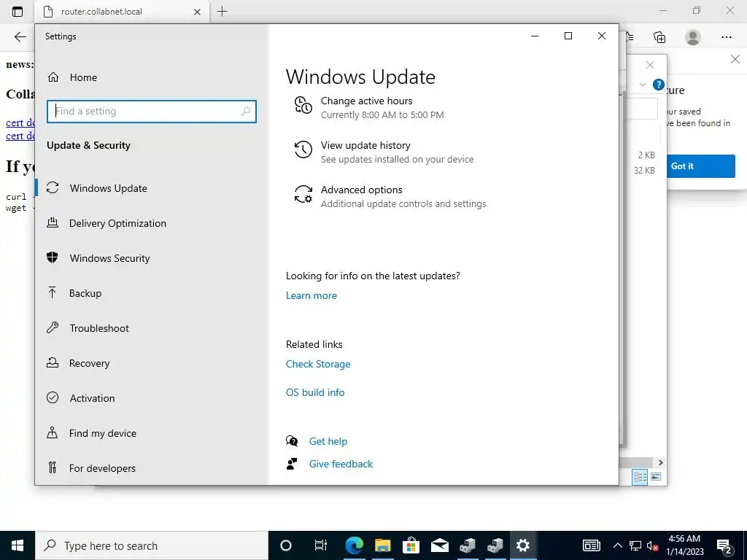
Task: Follow the Learn more link
Action: (x=311, y=295)
